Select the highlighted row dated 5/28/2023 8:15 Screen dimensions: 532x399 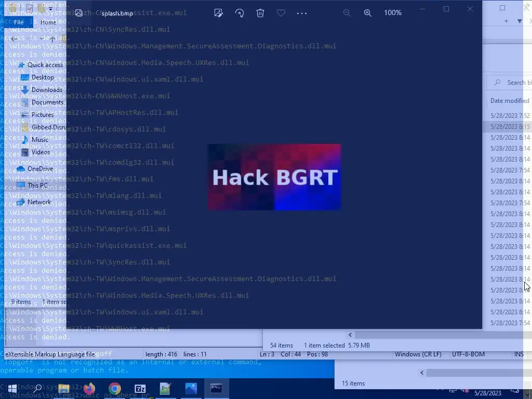[507, 127]
